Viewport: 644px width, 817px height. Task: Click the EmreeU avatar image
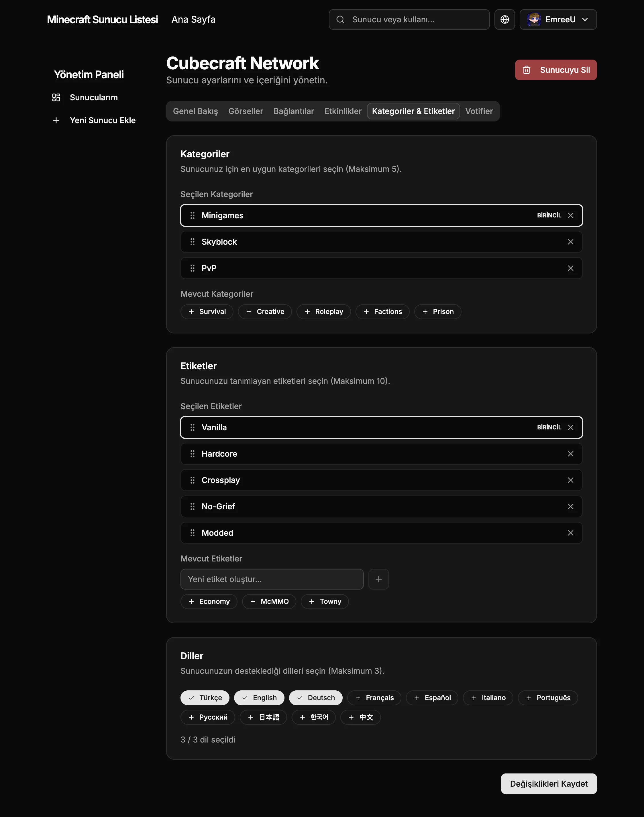(534, 19)
